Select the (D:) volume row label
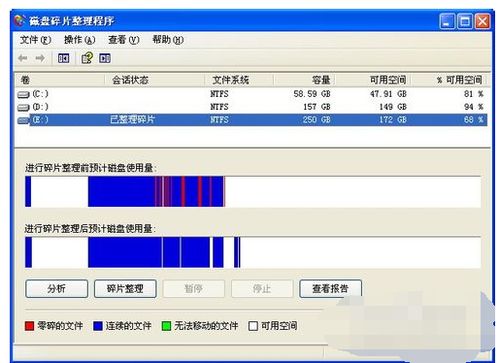 point(40,107)
